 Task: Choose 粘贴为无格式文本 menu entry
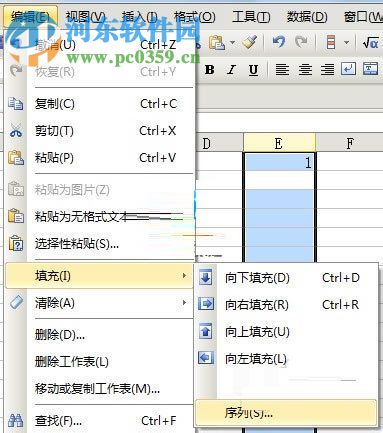click(x=100, y=217)
